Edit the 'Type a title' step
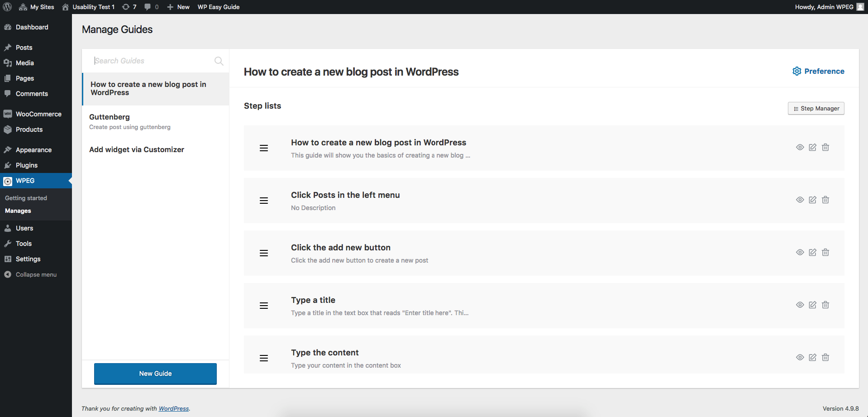 point(813,305)
